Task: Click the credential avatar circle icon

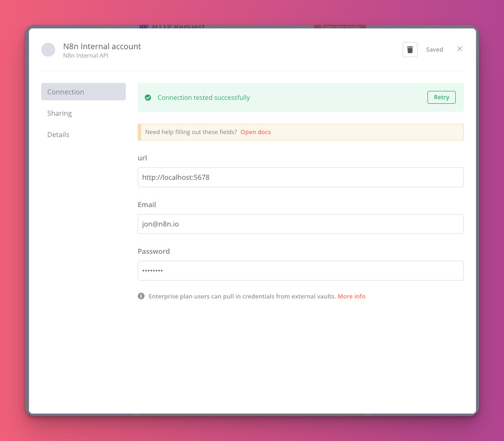Action: coord(48,50)
